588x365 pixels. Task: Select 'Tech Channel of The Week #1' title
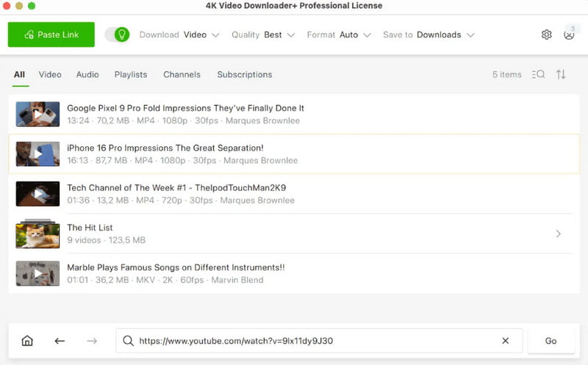[x=176, y=188]
